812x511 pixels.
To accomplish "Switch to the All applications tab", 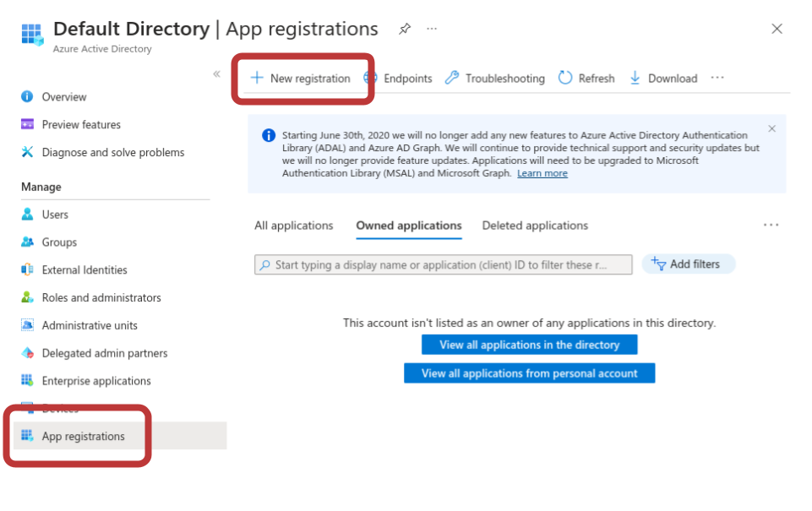I will pos(293,226).
